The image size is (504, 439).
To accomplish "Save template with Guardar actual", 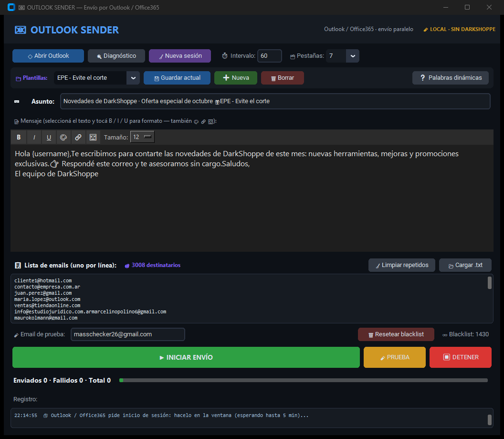I will tap(177, 78).
